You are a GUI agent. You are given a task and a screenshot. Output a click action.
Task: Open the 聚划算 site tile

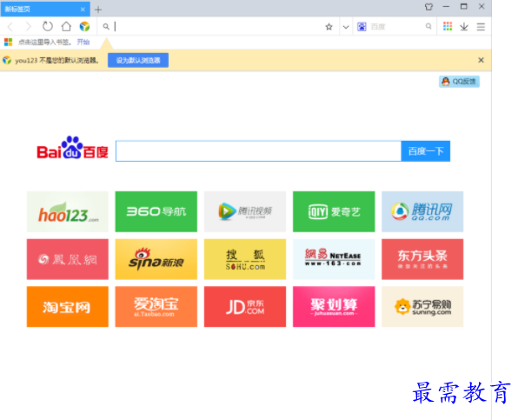tap(334, 307)
